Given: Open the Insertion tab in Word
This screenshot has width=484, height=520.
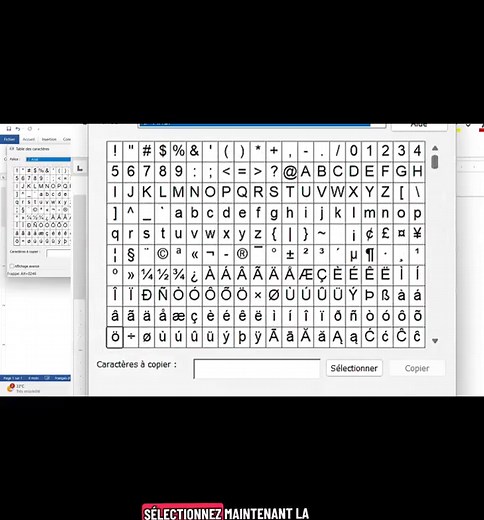Looking at the screenshot, I should click(x=49, y=139).
